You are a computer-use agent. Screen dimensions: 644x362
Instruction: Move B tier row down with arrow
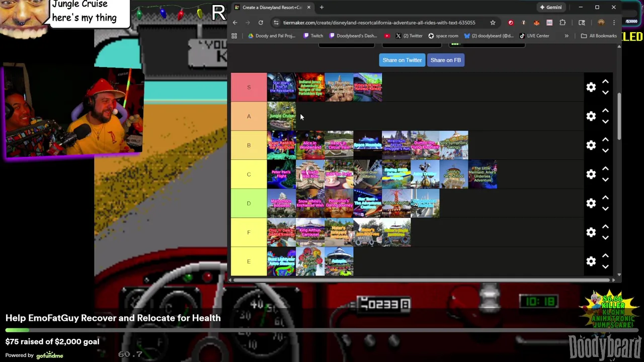(x=605, y=151)
